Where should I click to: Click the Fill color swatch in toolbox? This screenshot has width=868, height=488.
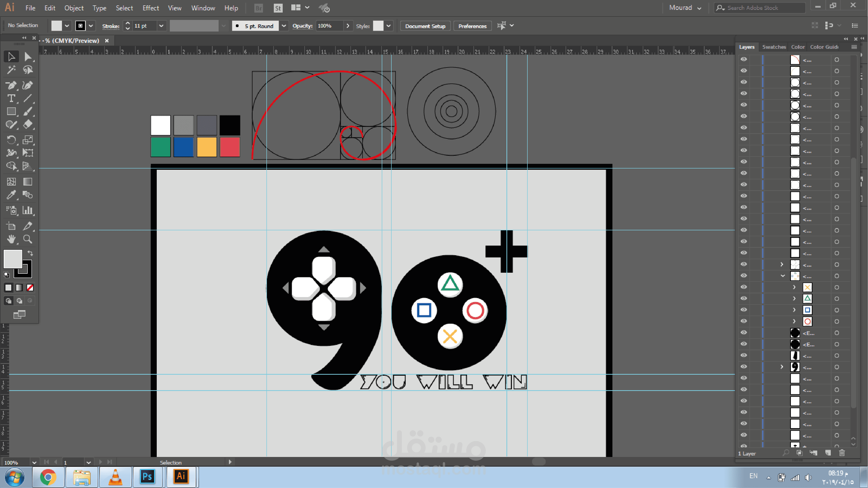(13, 259)
